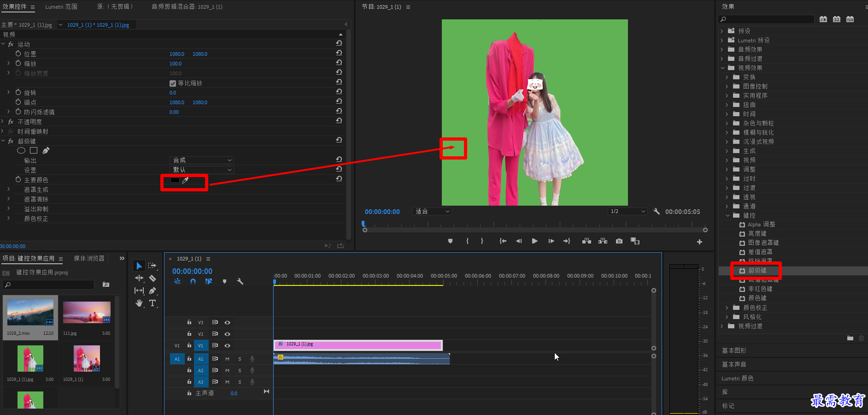Open the Lumetri Color panel
Viewport: 868px width, 415px height.
pyautogui.click(x=738, y=378)
